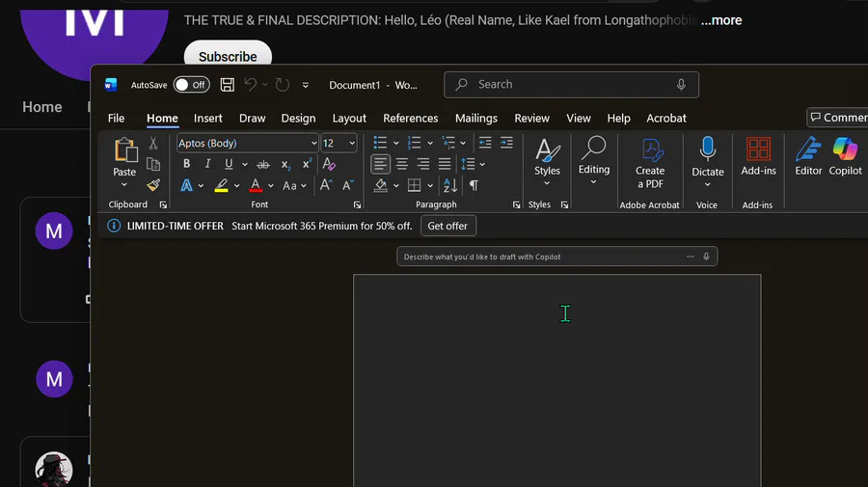The image size is (868, 487).
Task: Toggle Show/Hide paragraph marks
Action: click(x=474, y=185)
